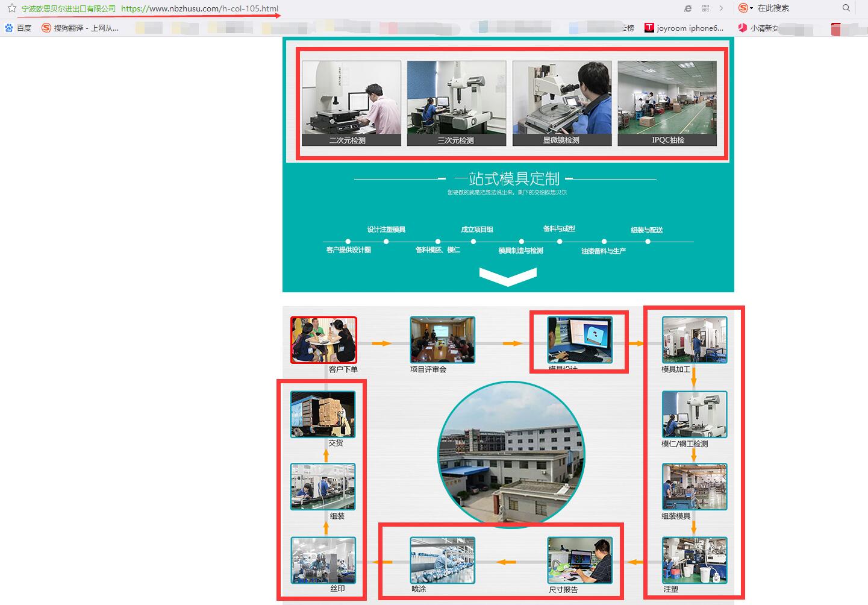
Task: Open the 搜狗翻译 bookmark
Action: point(80,28)
